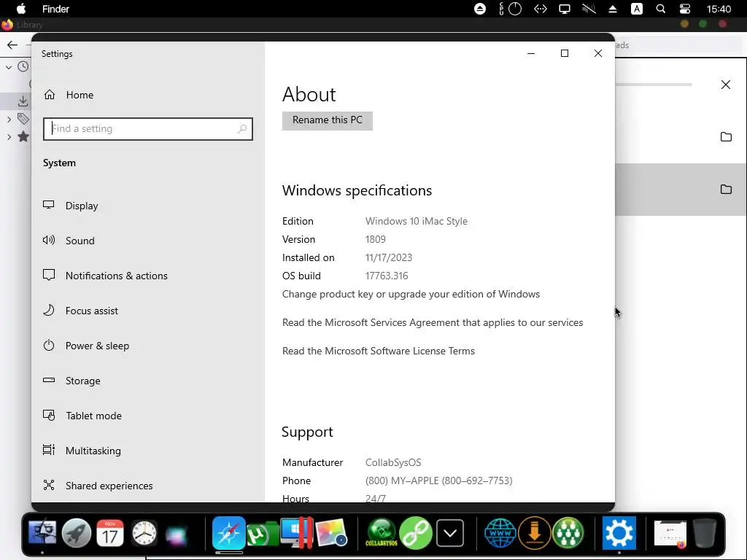Click the circular eject icon in menu bar
Screen dimensions: 747x560
(480, 9)
